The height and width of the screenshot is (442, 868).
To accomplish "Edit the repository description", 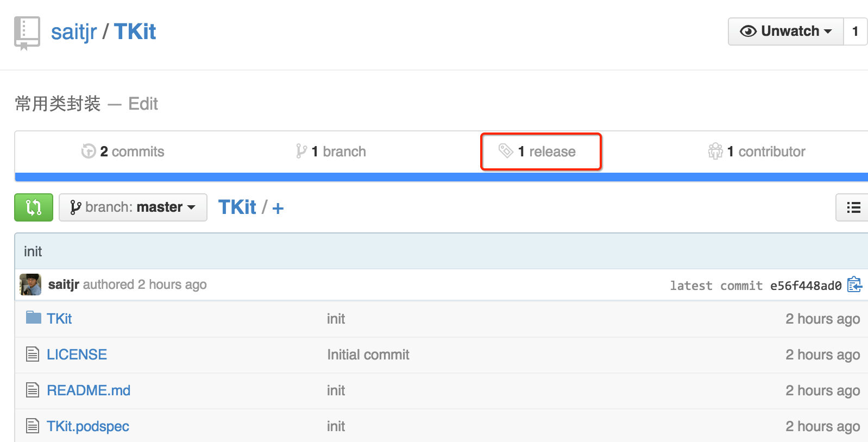I will 143,104.
